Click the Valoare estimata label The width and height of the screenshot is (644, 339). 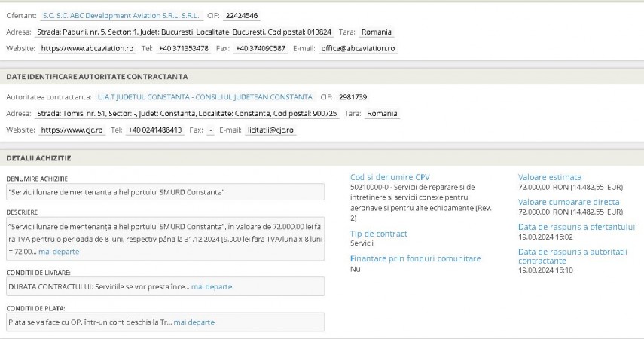click(x=550, y=177)
